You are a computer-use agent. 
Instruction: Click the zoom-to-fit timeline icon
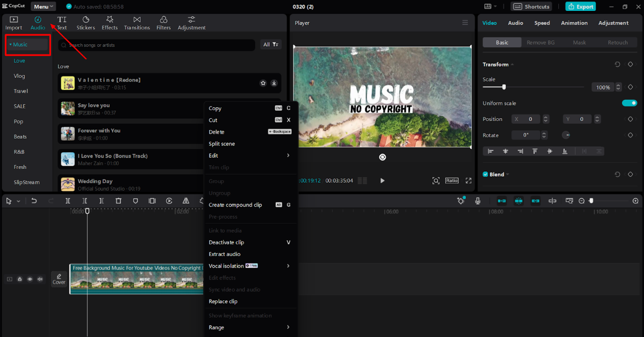tap(569, 201)
